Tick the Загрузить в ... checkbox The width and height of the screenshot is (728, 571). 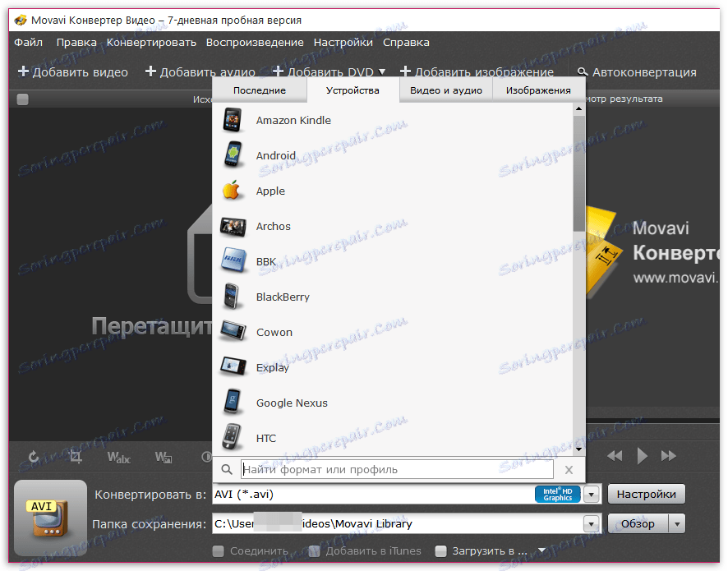(440, 551)
